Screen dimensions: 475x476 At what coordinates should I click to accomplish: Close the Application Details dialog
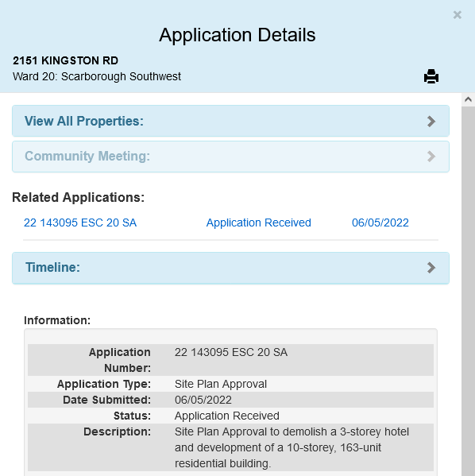(x=457, y=15)
